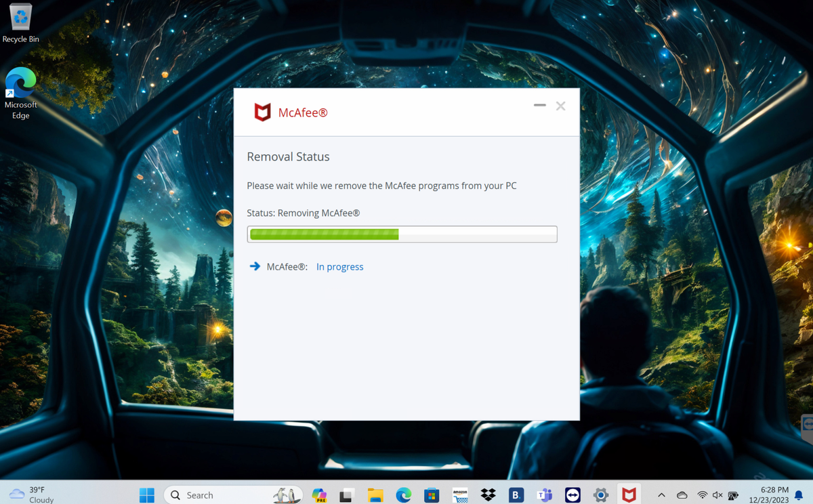The width and height of the screenshot is (813, 504).
Task: Open the Start menu
Action: pyautogui.click(x=146, y=495)
